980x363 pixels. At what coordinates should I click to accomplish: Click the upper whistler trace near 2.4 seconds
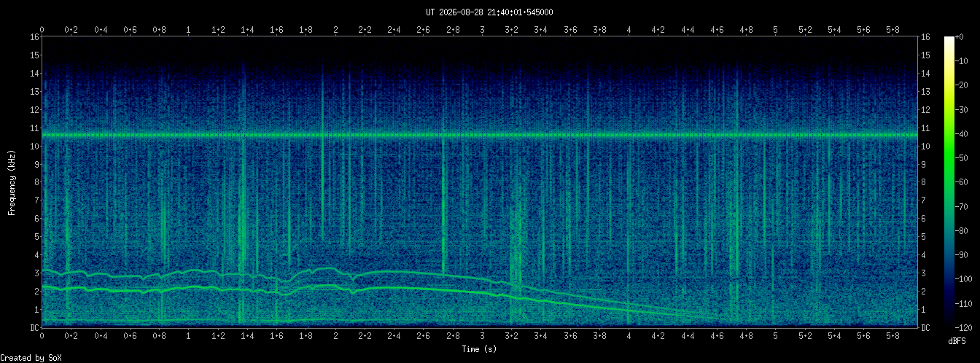tap(394, 271)
